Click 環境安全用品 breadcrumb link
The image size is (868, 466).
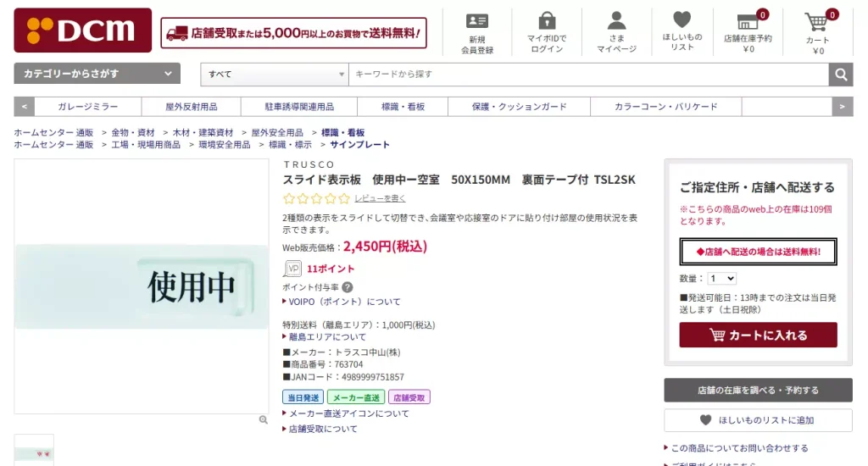[224, 144]
